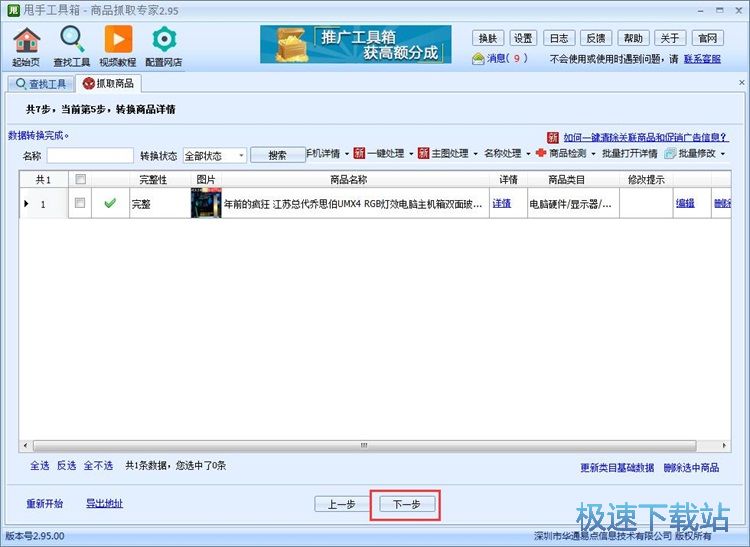Click the product thumbnail image
This screenshot has width=750, height=547.
tap(206, 203)
